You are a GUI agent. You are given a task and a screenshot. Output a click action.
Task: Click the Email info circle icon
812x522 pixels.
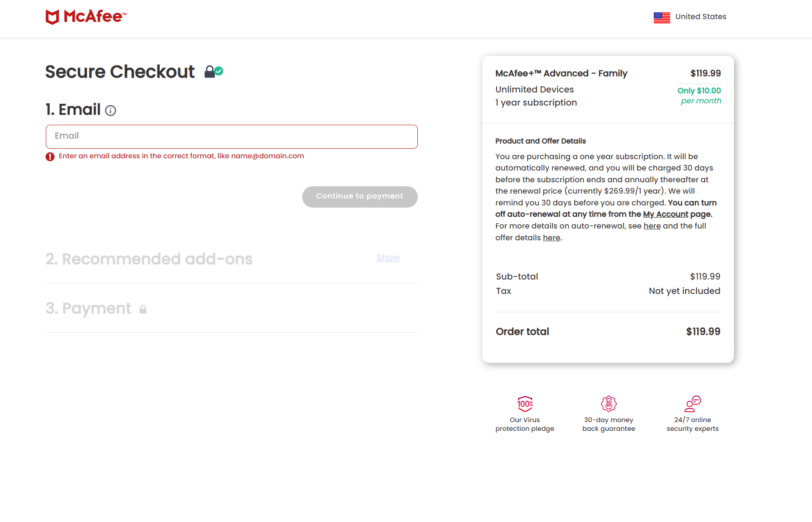[x=111, y=111]
